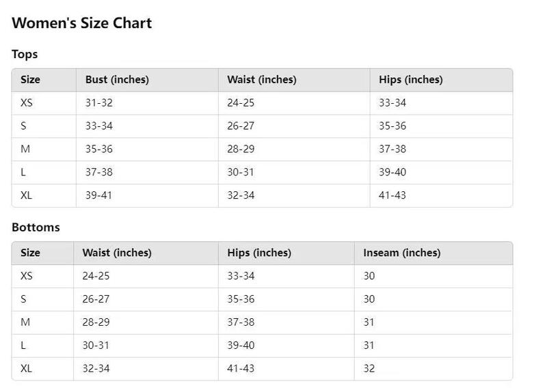The height and width of the screenshot is (392, 547).
Task: Select bust value 33-34 for size S
Action: coord(99,126)
